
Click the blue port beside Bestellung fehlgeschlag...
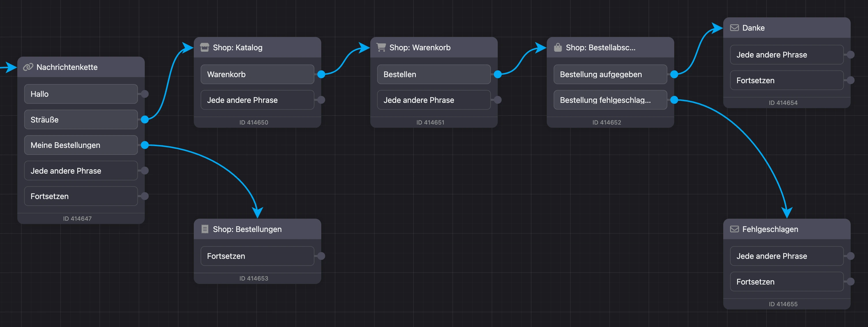674,100
